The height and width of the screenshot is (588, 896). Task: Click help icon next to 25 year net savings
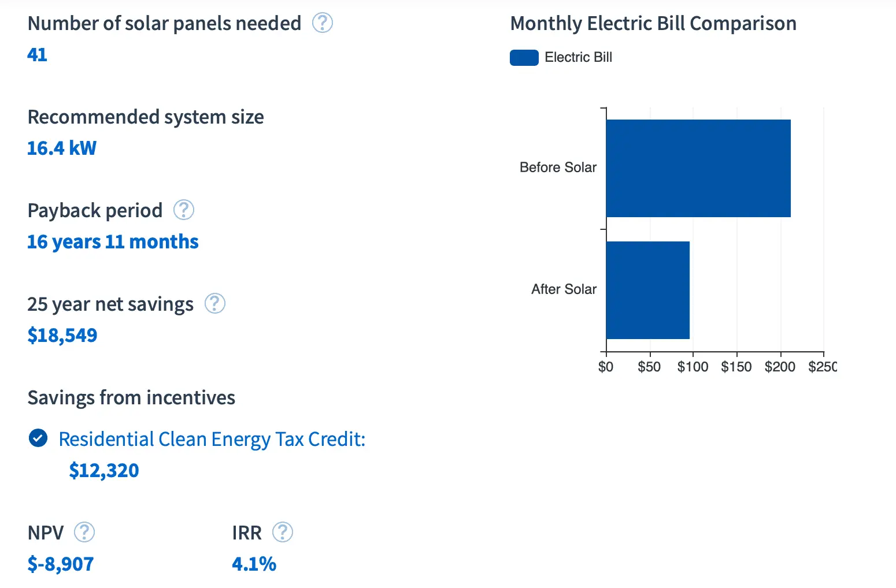[x=215, y=303]
